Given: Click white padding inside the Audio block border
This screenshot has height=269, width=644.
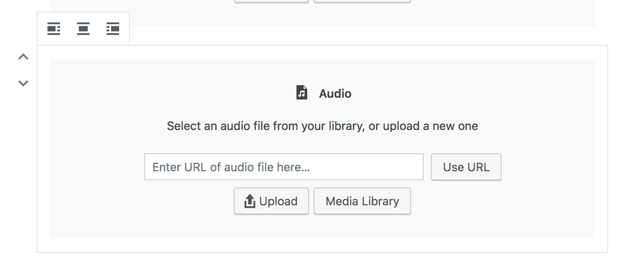Looking at the screenshot, I should pos(322,245).
